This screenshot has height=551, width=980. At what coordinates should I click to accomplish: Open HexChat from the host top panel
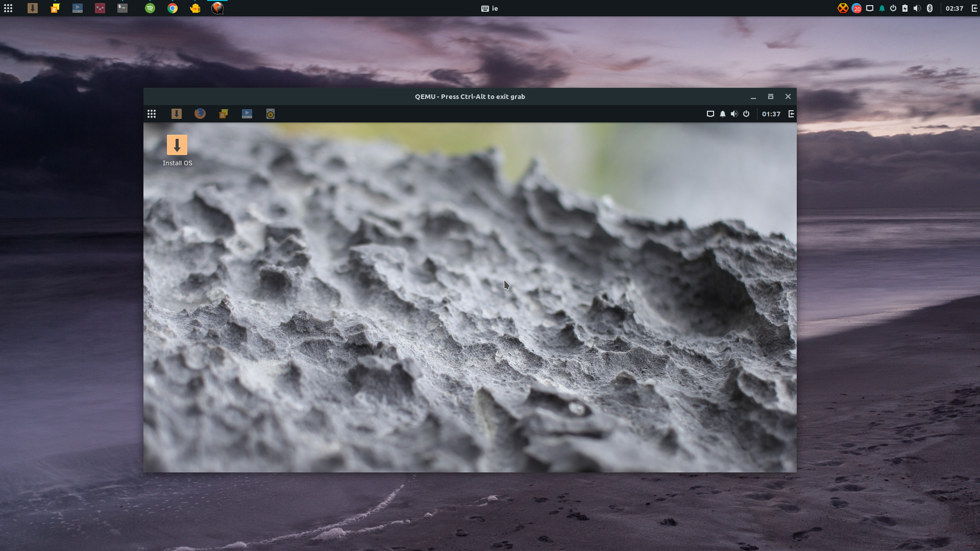(55, 8)
